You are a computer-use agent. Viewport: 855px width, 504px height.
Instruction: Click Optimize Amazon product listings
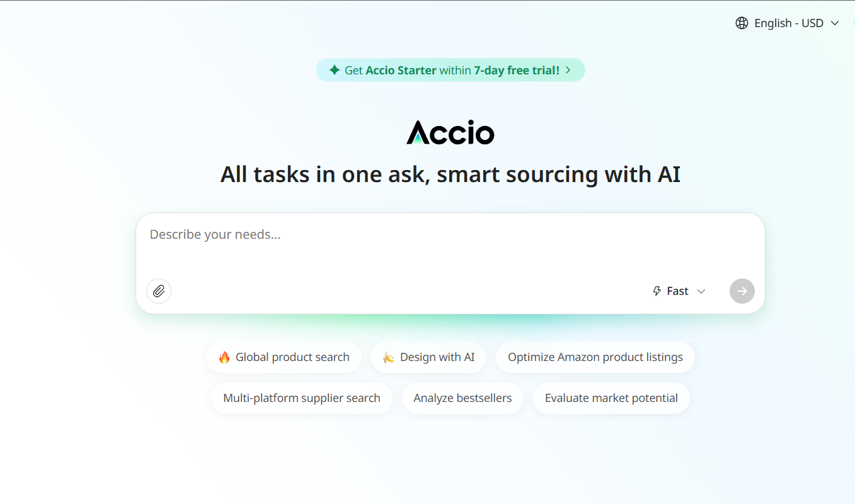(x=595, y=357)
